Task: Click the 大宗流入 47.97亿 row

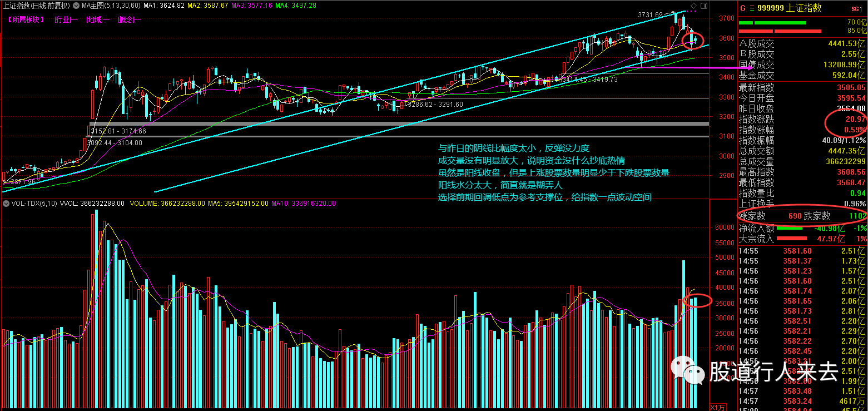Action: tap(802, 239)
